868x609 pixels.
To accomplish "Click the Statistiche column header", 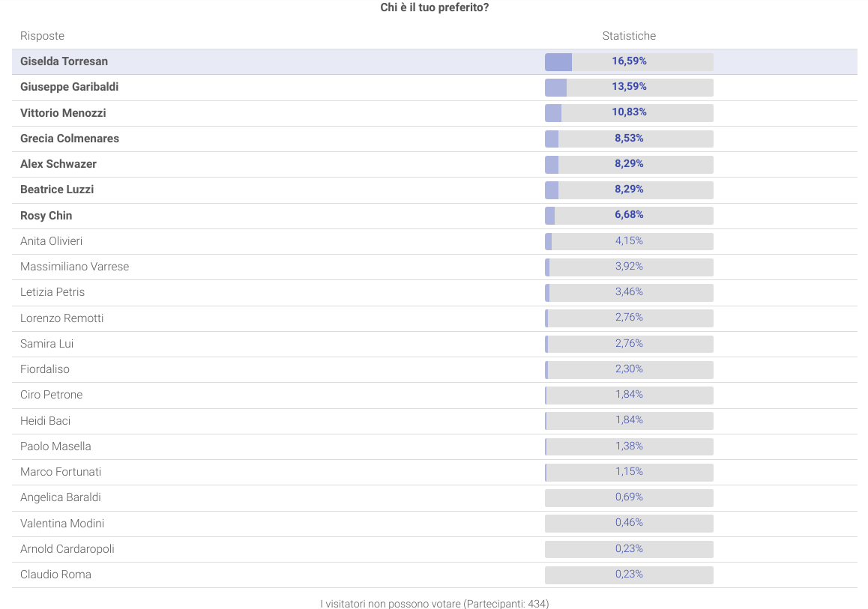I will [629, 36].
